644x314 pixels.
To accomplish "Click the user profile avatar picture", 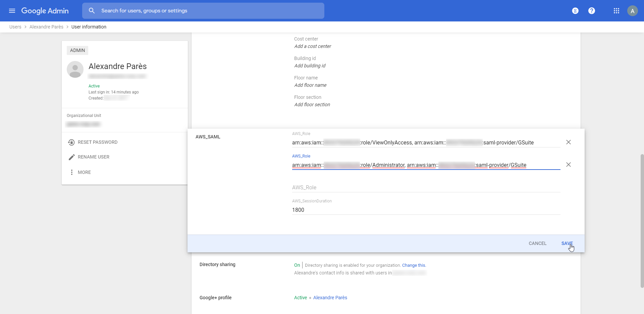I will pos(75,69).
